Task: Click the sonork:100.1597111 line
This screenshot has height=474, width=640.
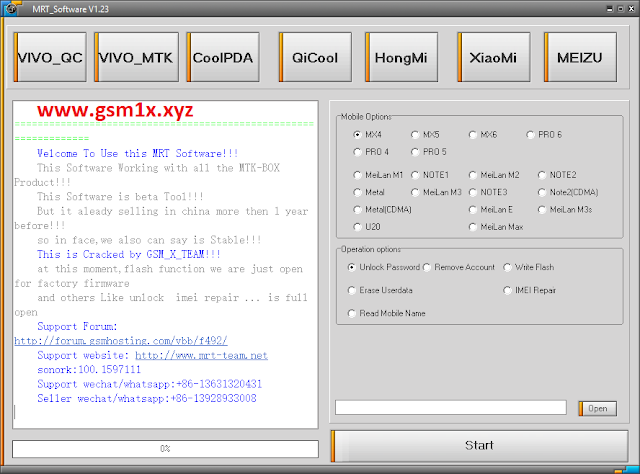Action: pos(89,370)
